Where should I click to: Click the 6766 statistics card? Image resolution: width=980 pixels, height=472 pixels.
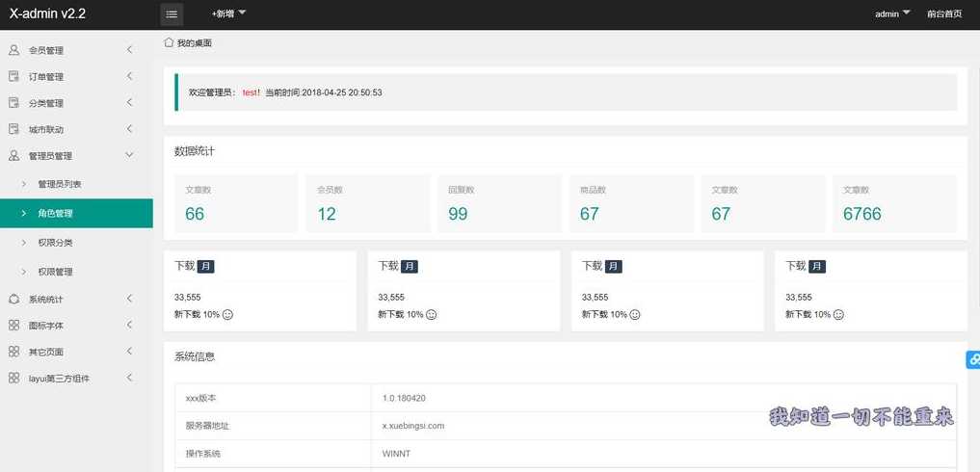point(894,204)
